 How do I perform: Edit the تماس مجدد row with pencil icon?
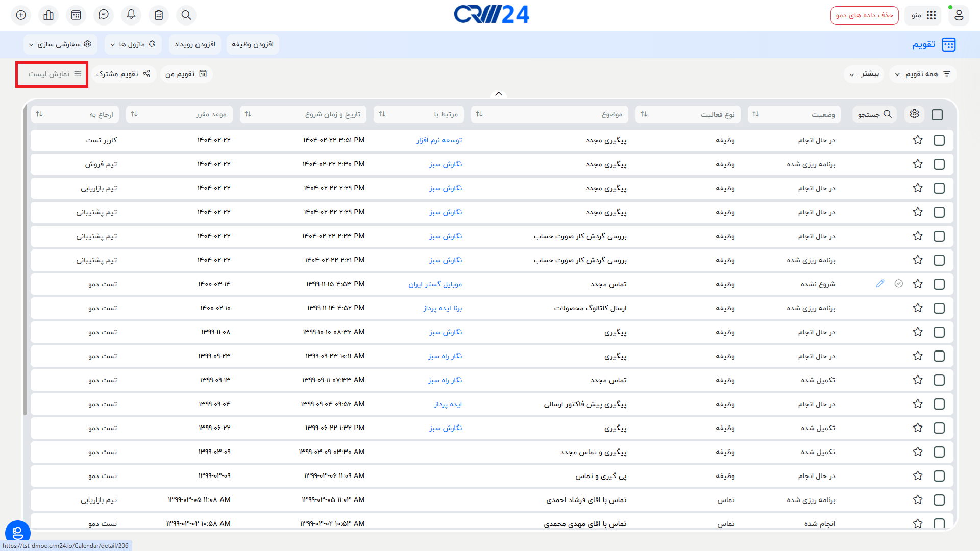pos(879,284)
